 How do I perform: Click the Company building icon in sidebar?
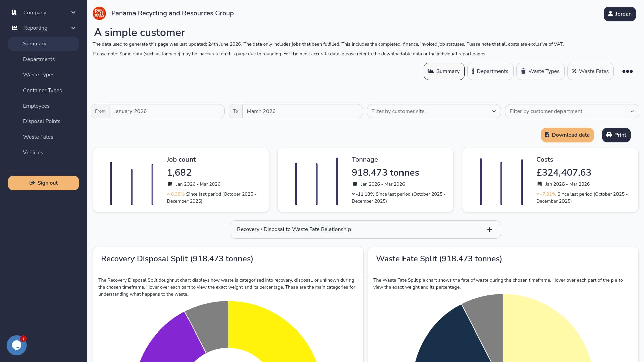tap(14, 12)
